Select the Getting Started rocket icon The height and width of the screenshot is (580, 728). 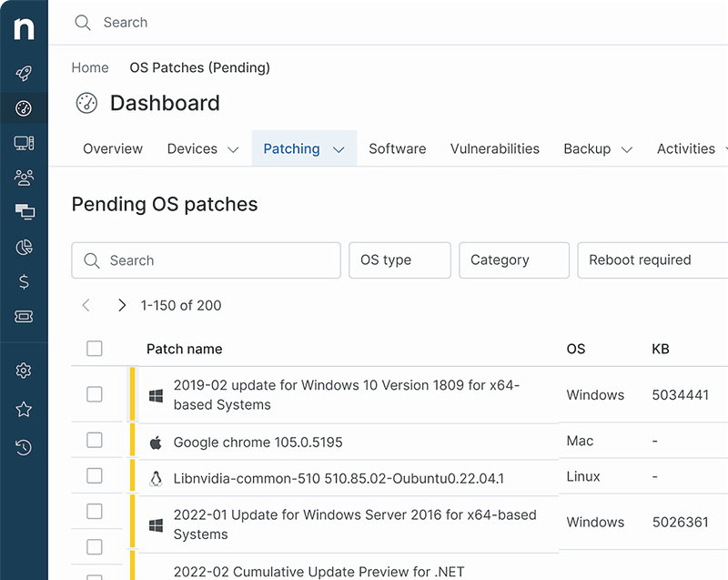coord(23,72)
